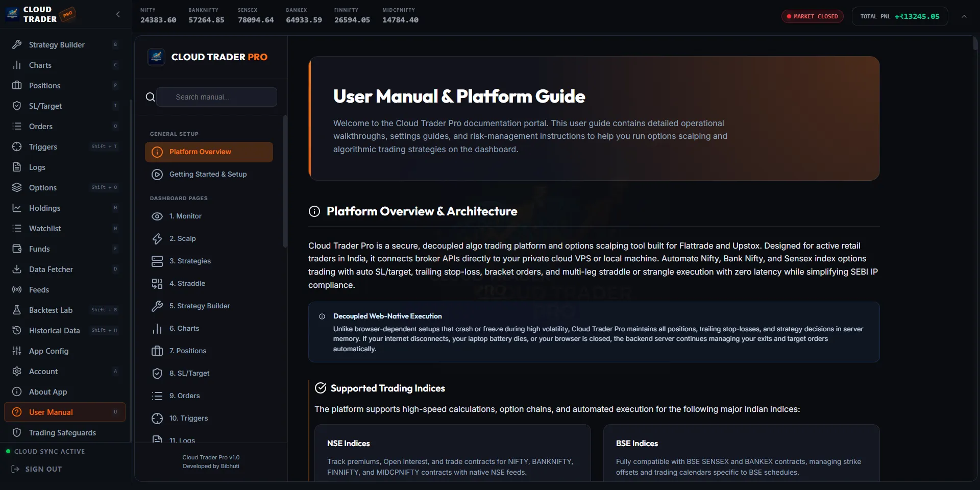
Task: Click the main page vertical scrollbar
Action: (x=975, y=44)
